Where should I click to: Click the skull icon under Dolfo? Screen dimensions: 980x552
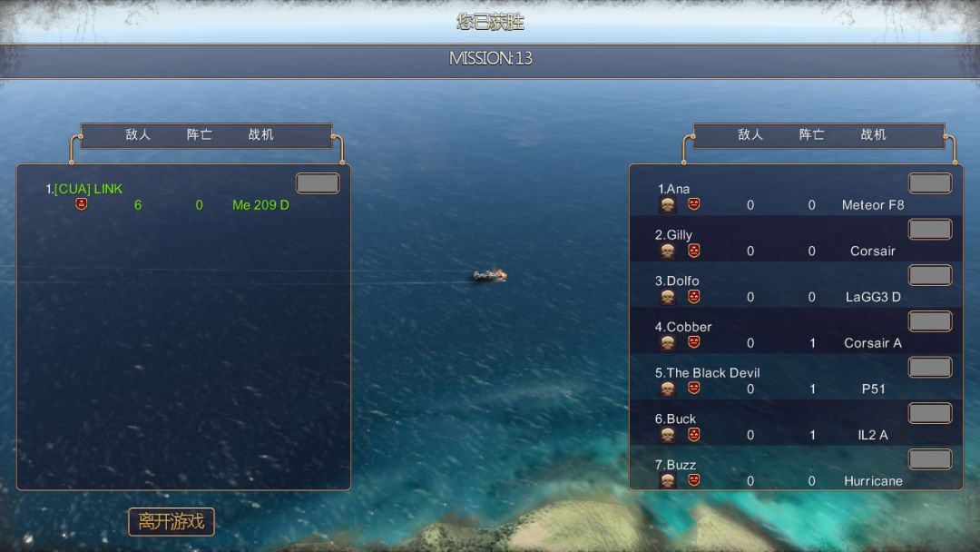tap(668, 297)
